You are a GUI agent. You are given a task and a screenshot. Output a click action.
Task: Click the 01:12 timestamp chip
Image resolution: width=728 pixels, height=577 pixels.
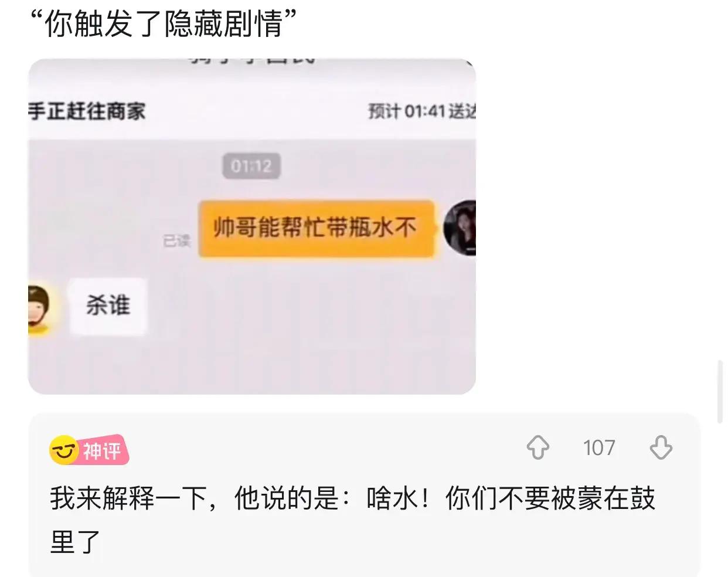251,167
